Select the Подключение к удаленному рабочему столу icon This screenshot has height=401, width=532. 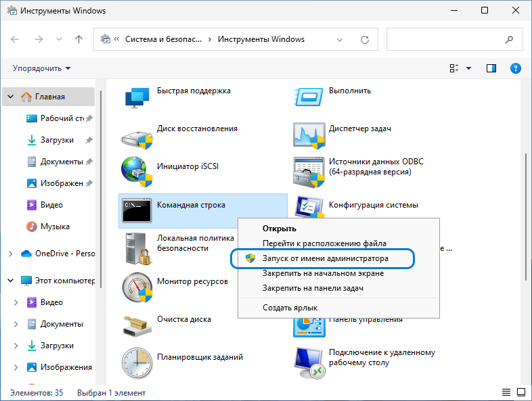[x=309, y=363]
